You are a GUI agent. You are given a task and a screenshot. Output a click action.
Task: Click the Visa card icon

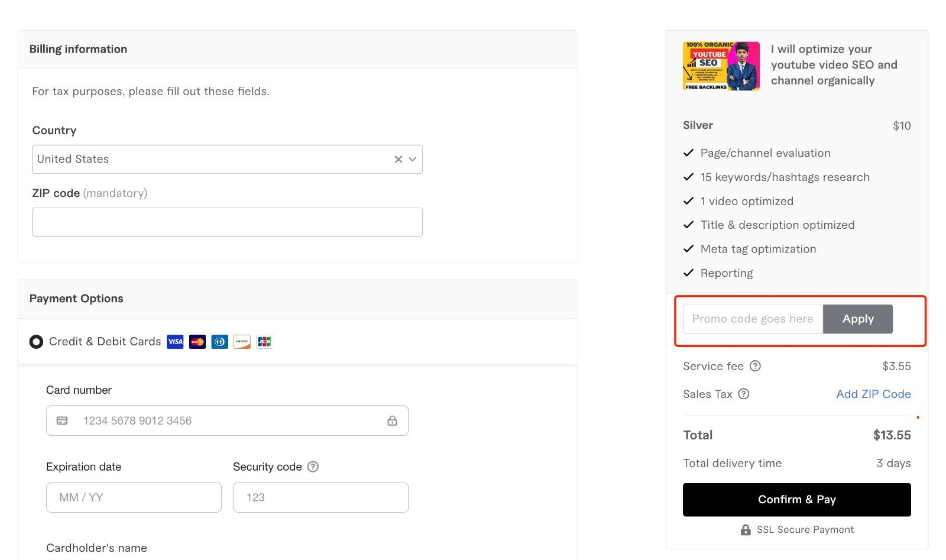pyautogui.click(x=175, y=342)
